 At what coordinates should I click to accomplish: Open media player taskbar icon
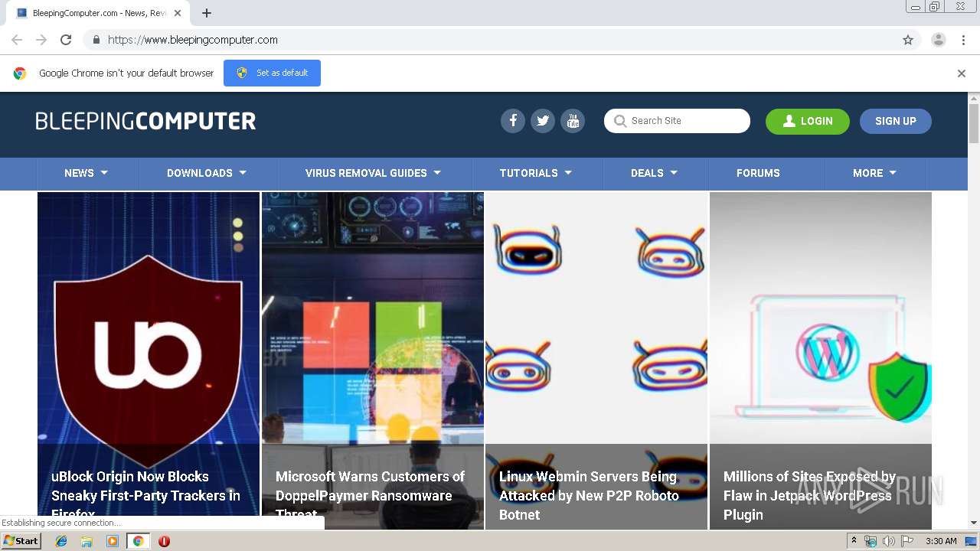click(113, 541)
